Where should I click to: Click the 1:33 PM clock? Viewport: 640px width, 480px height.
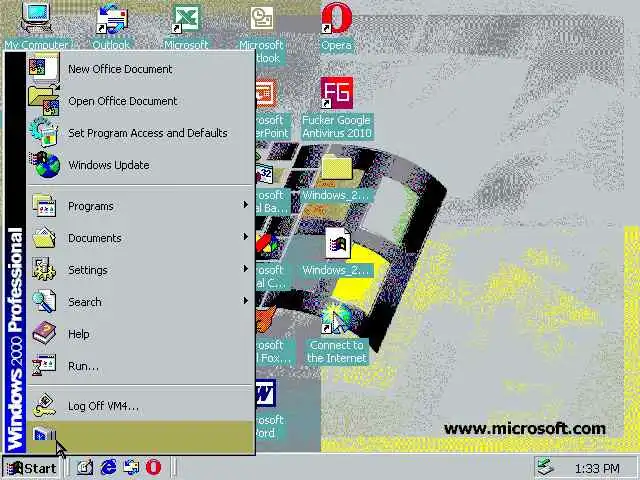597,469
